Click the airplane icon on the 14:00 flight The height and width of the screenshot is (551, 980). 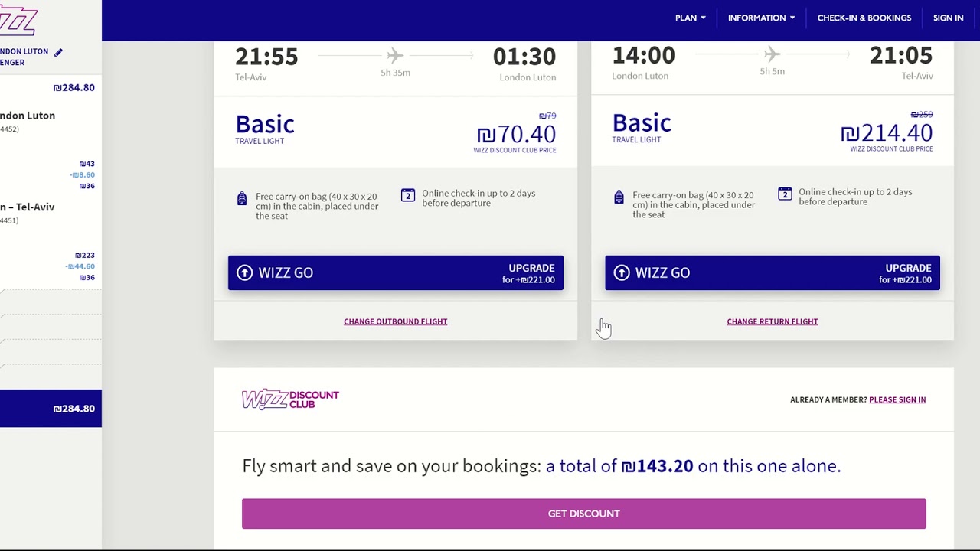click(772, 54)
